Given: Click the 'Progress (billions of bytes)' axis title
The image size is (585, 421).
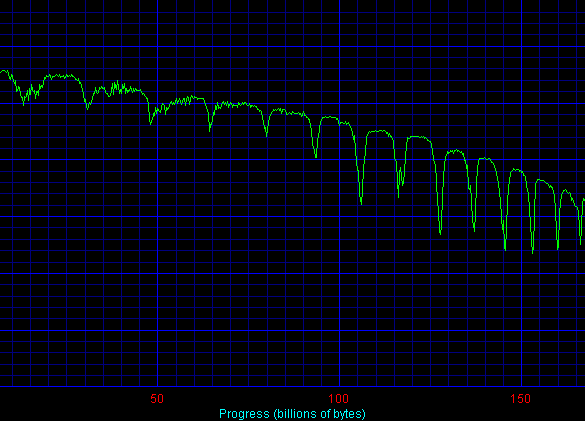Looking at the screenshot, I should [292, 414].
